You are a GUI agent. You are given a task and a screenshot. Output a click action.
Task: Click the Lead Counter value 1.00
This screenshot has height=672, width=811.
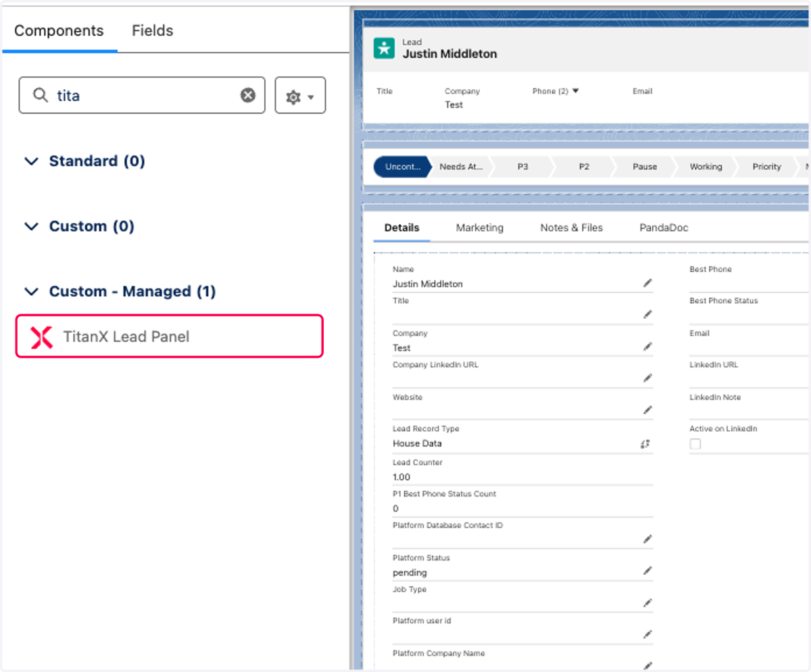tap(401, 477)
